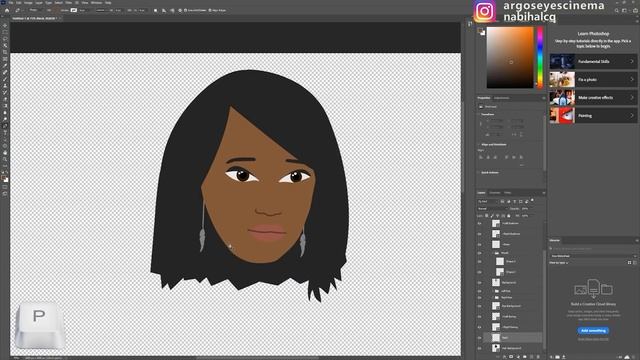This screenshot has height=360, width=640.
Task: Click inside the color picker field
Action: pos(510,58)
